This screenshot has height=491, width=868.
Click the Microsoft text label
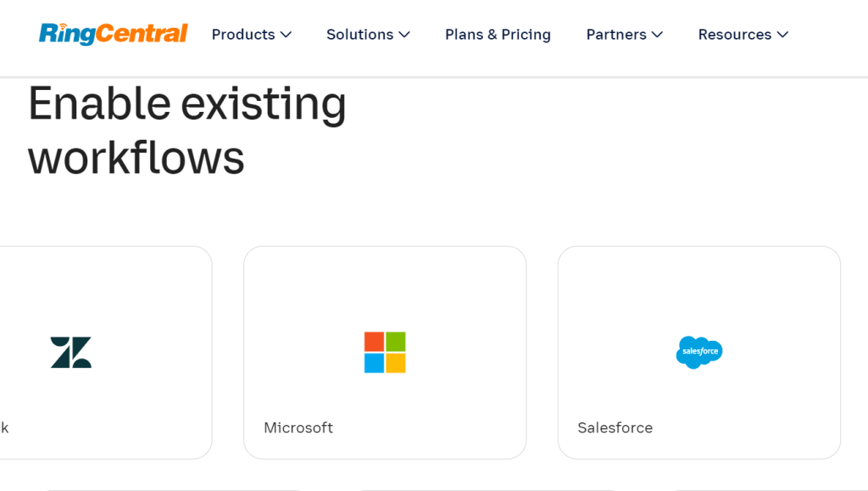[x=298, y=427]
